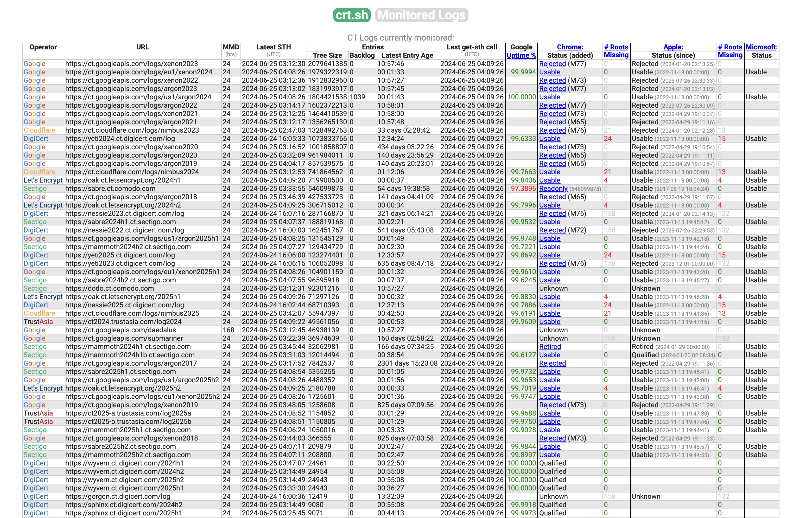
Task: Click Usable link in nimbus2024 row
Action: coord(550,172)
